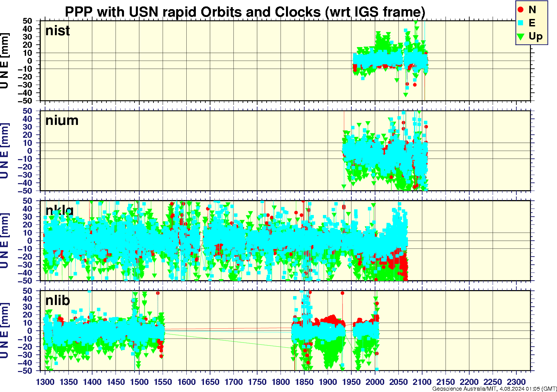
Task: Click the plot title text
Action: (245, 12)
